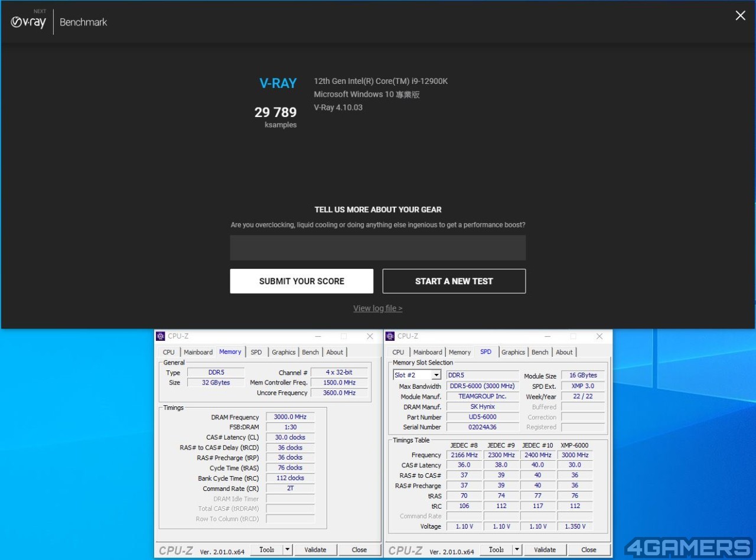Viewport: 756px width, 560px height.
Task: Click the DRAM Frequency value 3000.0 MHz
Action: point(290,417)
